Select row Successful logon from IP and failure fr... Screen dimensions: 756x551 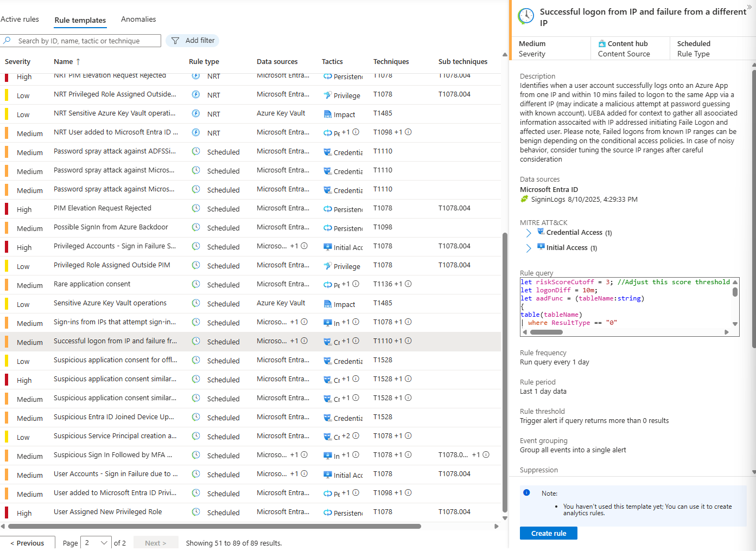coord(250,342)
